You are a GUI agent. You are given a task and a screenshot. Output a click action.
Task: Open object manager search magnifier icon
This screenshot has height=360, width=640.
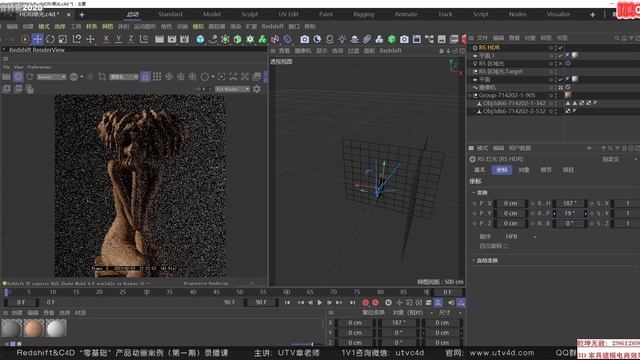click(617, 38)
